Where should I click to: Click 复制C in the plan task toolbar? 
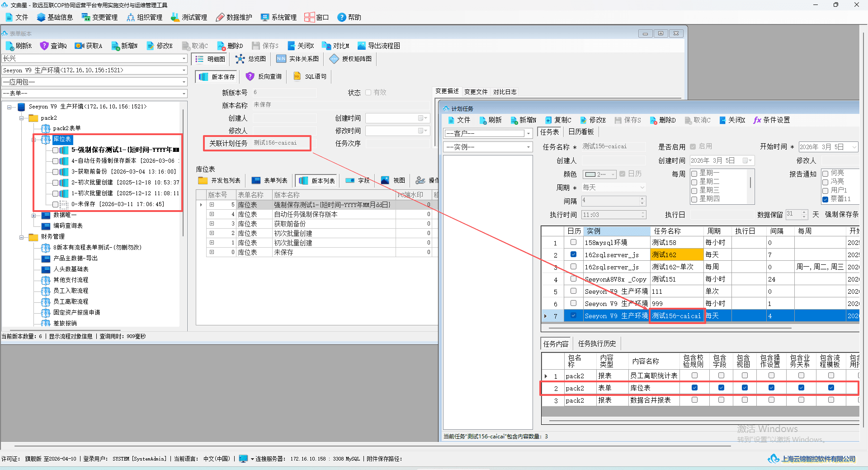(558, 120)
